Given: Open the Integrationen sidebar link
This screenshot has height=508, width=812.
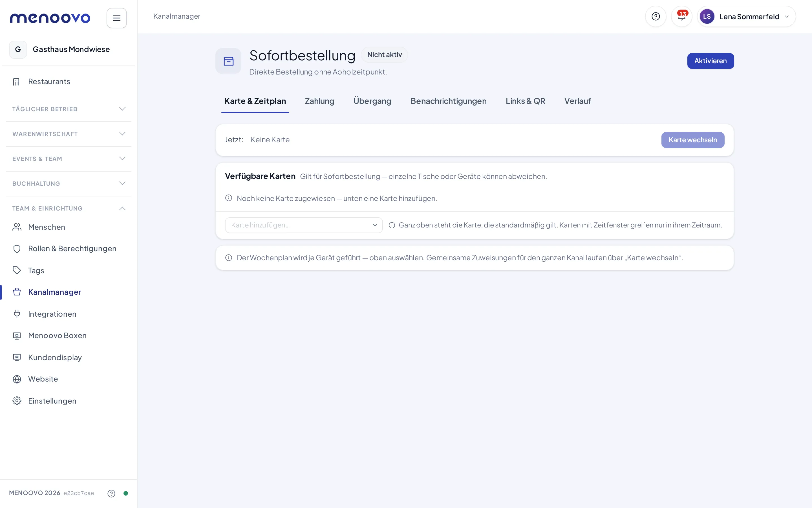Looking at the screenshot, I should point(69,314).
